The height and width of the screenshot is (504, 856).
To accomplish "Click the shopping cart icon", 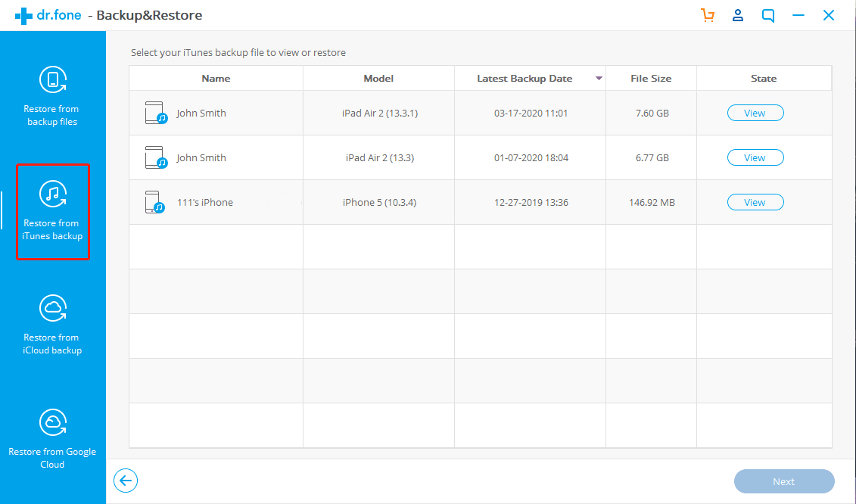I will (708, 15).
